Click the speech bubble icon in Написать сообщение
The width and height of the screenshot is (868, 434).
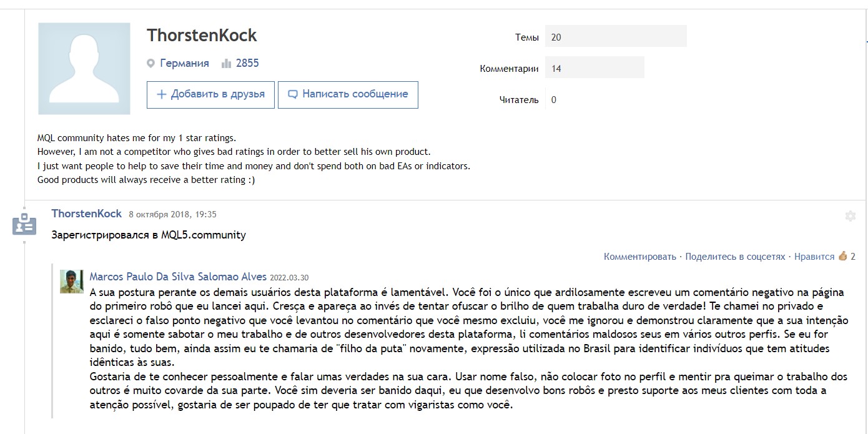point(293,94)
